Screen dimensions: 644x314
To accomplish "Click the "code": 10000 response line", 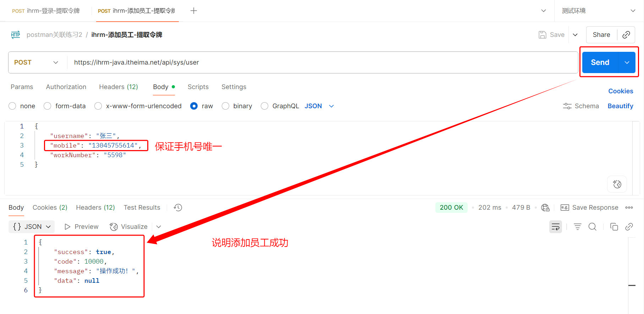I will point(80,261).
